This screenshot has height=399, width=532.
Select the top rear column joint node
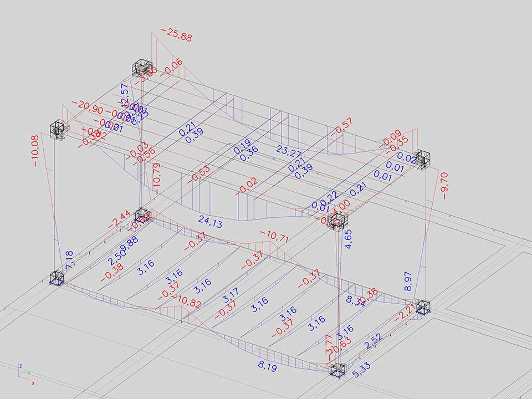tap(142, 68)
